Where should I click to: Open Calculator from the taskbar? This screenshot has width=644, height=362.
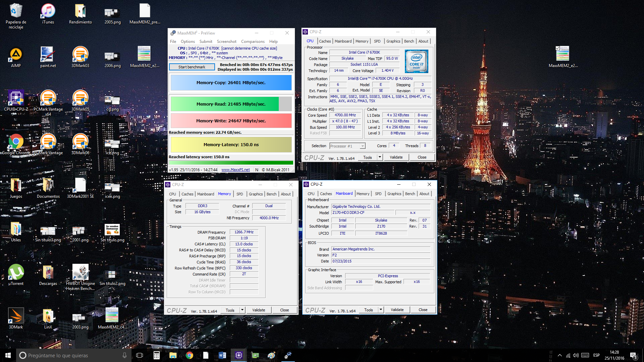coord(156,355)
